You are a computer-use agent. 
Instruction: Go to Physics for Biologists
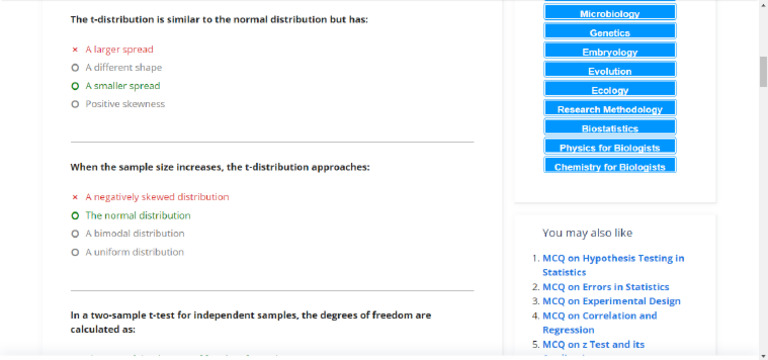(x=610, y=146)
